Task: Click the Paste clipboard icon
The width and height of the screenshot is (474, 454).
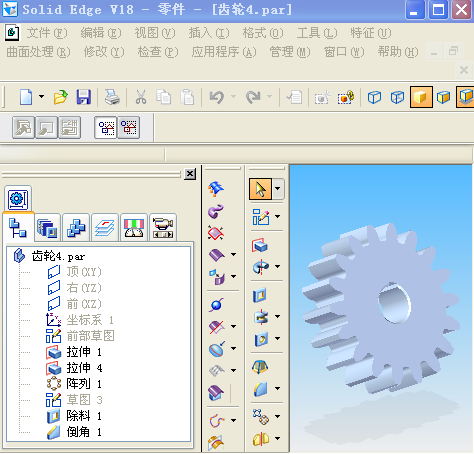Action: [x=187, y=97]
